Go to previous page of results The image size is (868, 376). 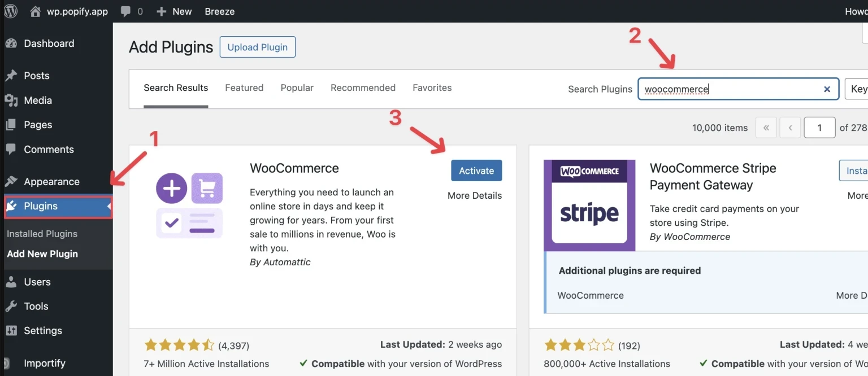tap(790, 128)
